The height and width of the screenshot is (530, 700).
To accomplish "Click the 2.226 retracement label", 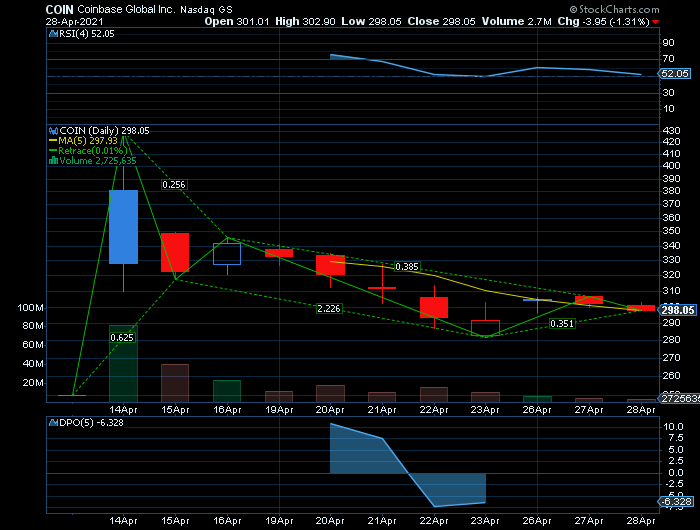I will point(329,309).
